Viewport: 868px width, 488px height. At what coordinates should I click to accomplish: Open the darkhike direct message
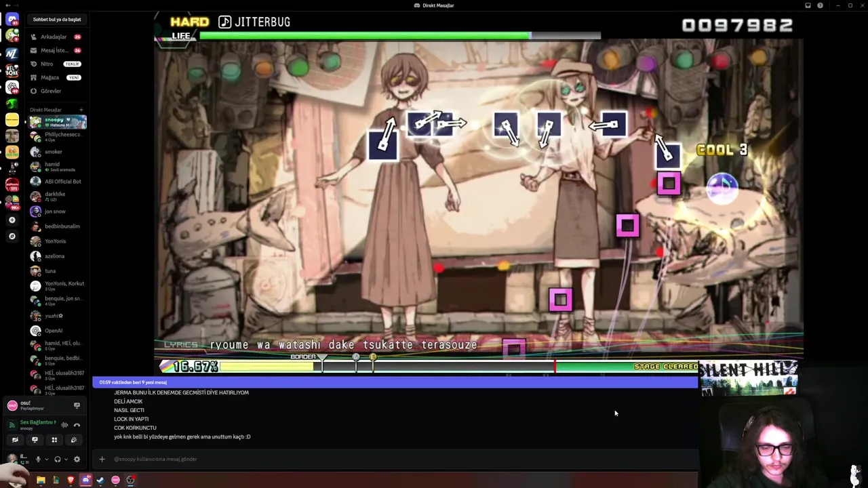point(57,197)
